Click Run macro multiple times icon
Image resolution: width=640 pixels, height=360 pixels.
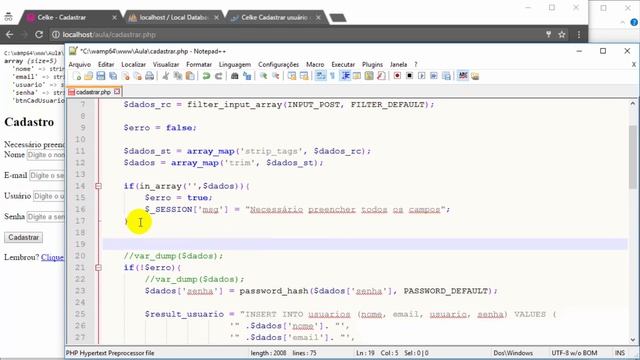434,76
